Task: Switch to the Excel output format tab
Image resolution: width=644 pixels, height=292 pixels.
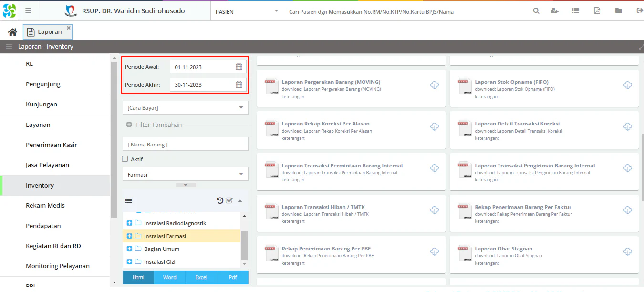Action: 201,277
